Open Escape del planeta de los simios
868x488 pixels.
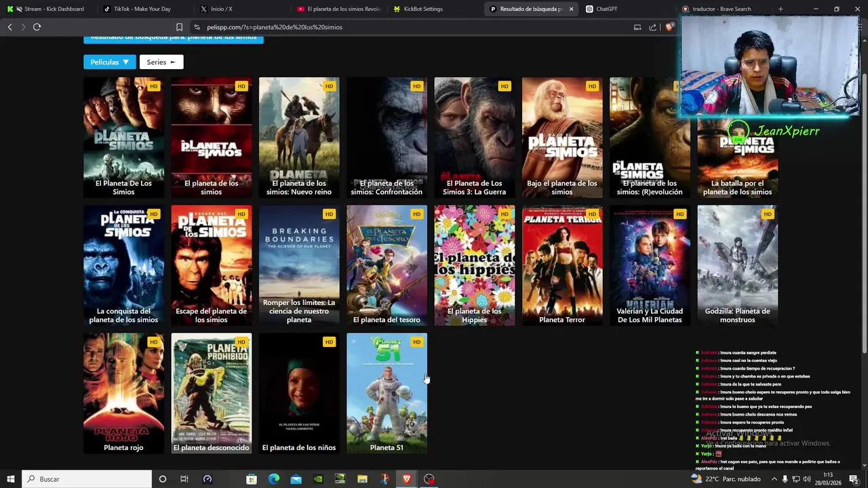pos(211,266)
